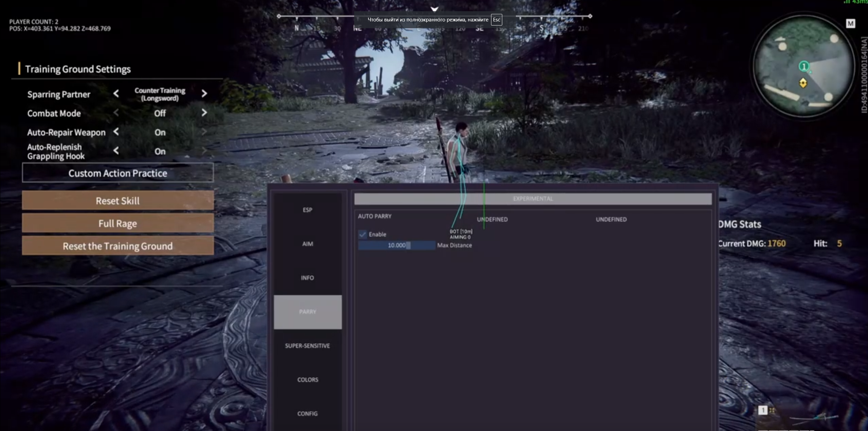Switch Sparring Partner to next option
The height and width of the screenshot is (431, 868).
coord(204,93)
